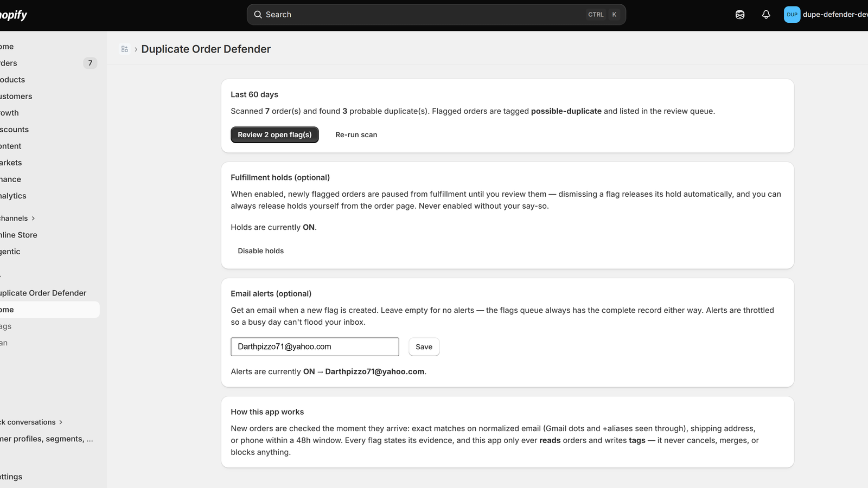Image resolution: width=868 pixels, height=488 pixels.
Task: Click 'Fulfillment holds (optional)' heading
Action: (x=280, y=178)
